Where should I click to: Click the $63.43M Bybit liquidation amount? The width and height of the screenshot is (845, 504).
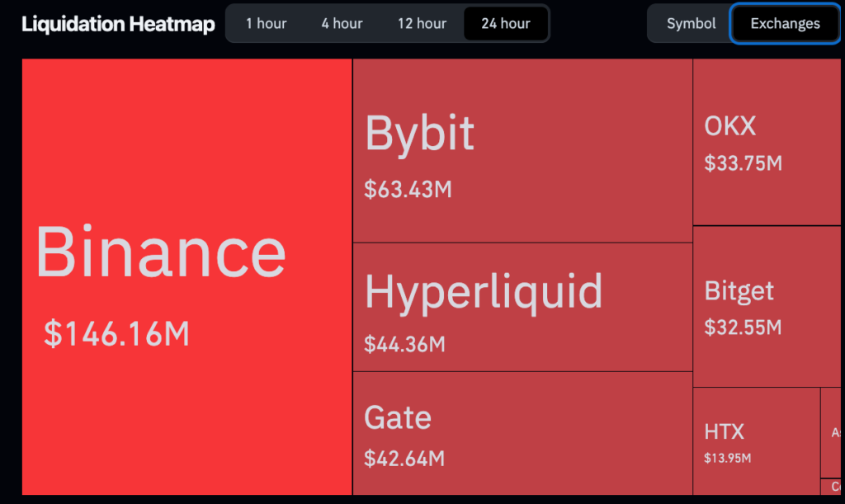pyautogui.click(x=408, y=189)
